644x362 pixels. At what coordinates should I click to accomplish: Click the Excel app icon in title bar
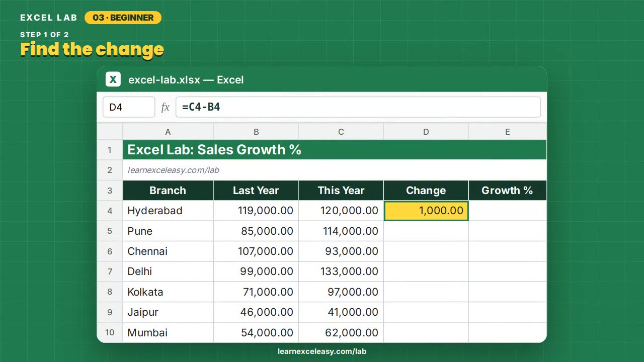(113, 79)
